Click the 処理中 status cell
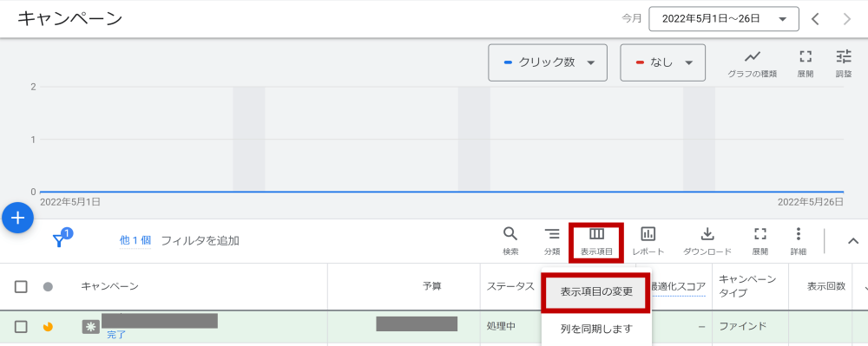This screenshot has height=346, width=868. pyautogui.click(x=501, y=326)
